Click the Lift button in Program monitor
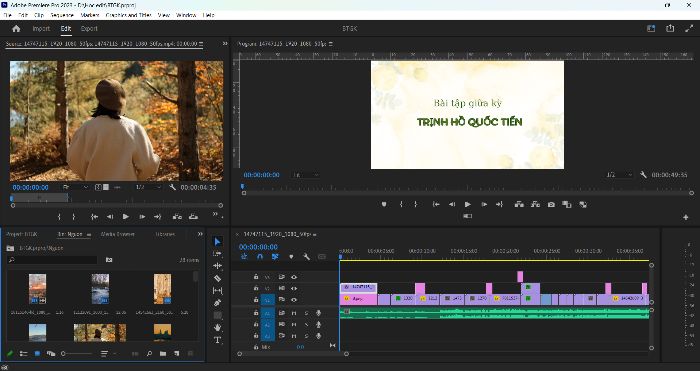 point(519,204)
